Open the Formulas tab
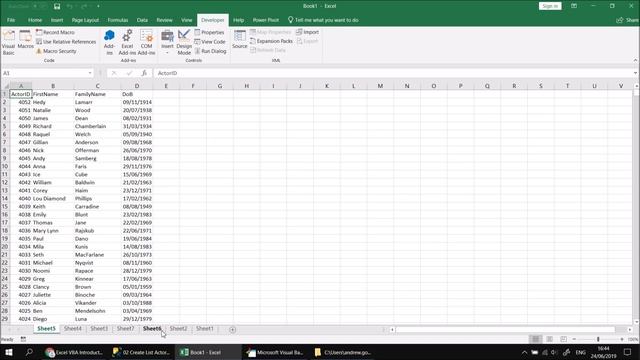The height and width of the screenshot is (360, 640). coord(118,20)
